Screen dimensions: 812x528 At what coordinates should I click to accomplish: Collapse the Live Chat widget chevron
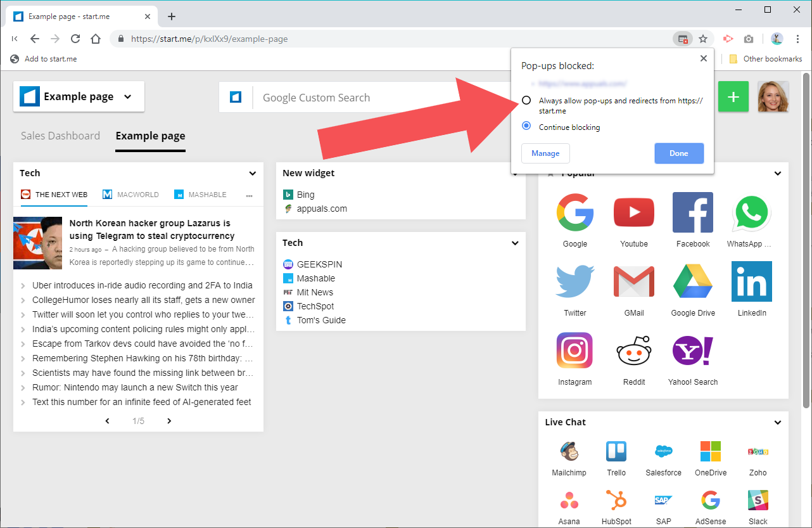[x=778, y=423]
